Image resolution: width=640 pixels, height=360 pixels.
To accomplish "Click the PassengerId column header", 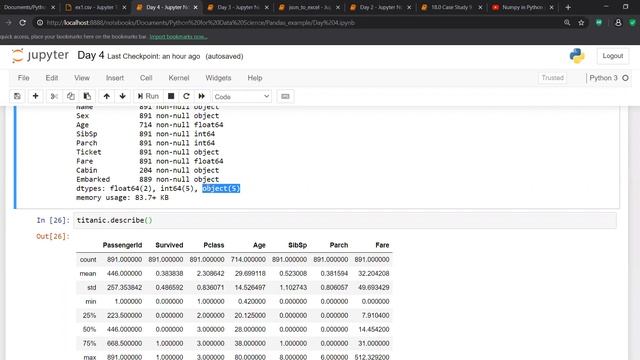I will pyautogui.click(x=122, y=245).
